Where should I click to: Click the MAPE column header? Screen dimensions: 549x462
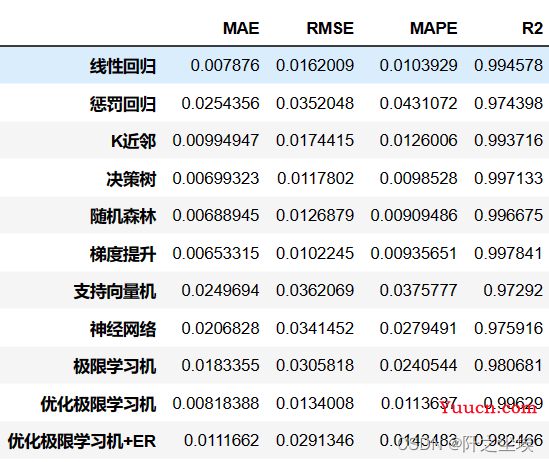point(433,28)
